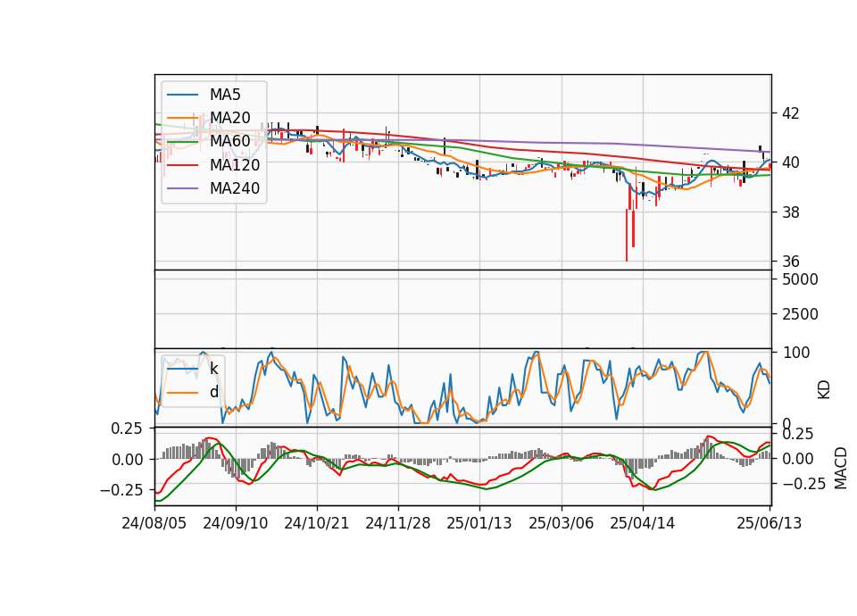Click the MA240 legend label
This screenshot has height=616, width=857.
(x=235, y=188)
